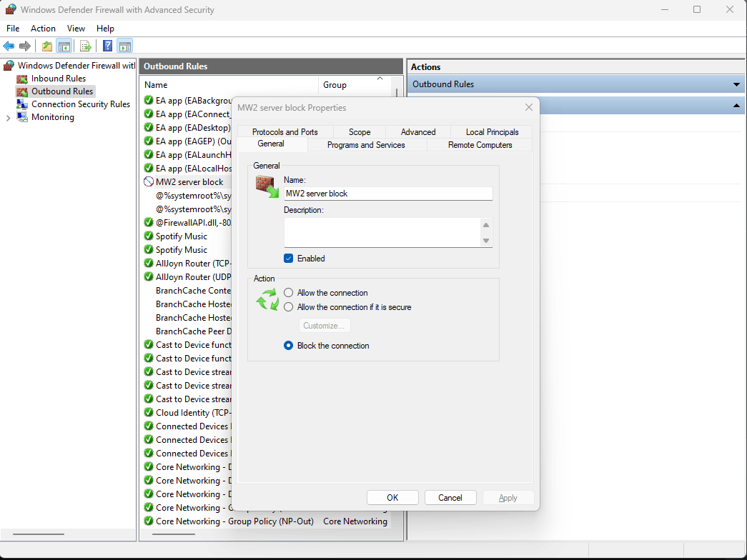Select the EA app (EADesktop) rule row
747x560 pixels.
[x=187, y=128]
